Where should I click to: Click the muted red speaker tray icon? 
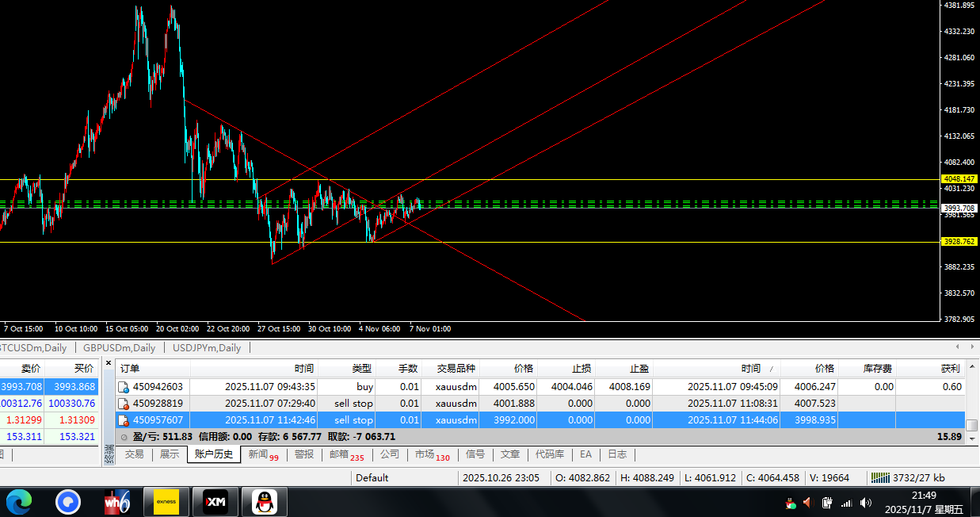point(808,503)
